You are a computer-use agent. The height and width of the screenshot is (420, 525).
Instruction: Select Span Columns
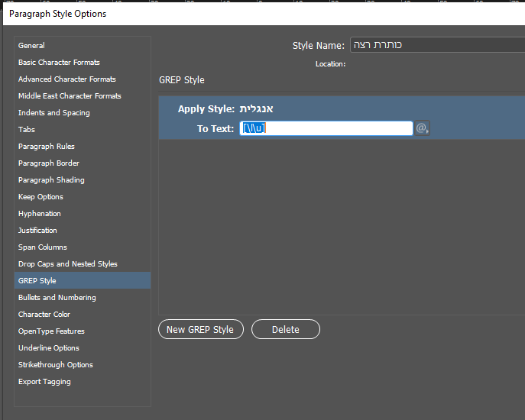click(83, 247)
